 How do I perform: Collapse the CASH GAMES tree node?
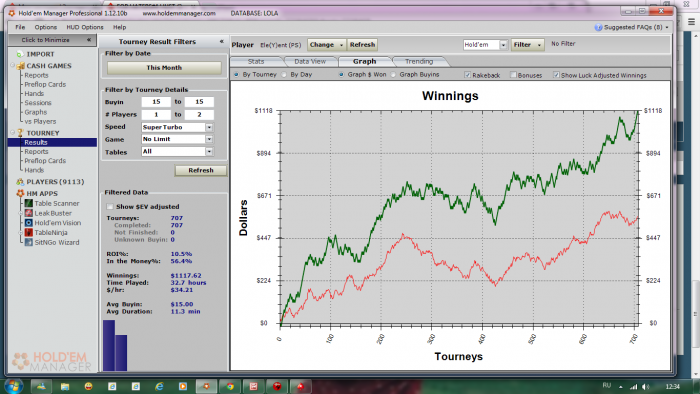point(12,66)
